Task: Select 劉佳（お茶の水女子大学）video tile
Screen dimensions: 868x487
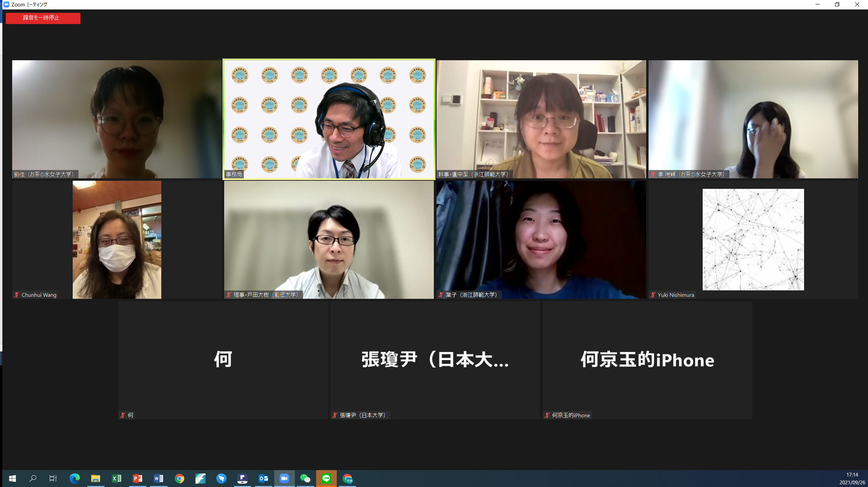Action: [117, 119]
